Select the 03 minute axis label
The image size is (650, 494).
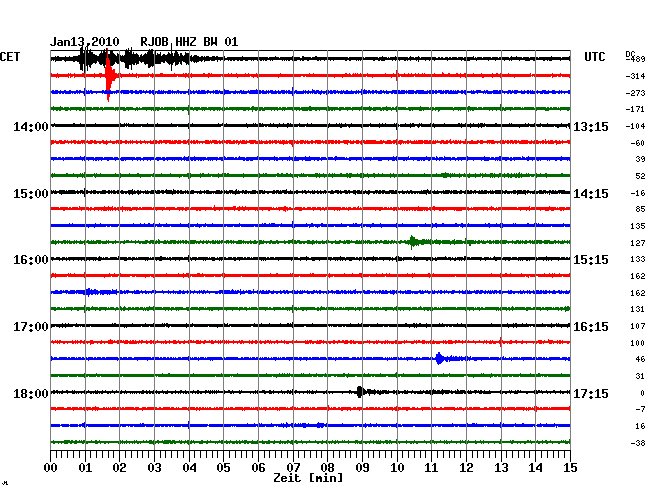pyautogui.click(x=154, y=468)
